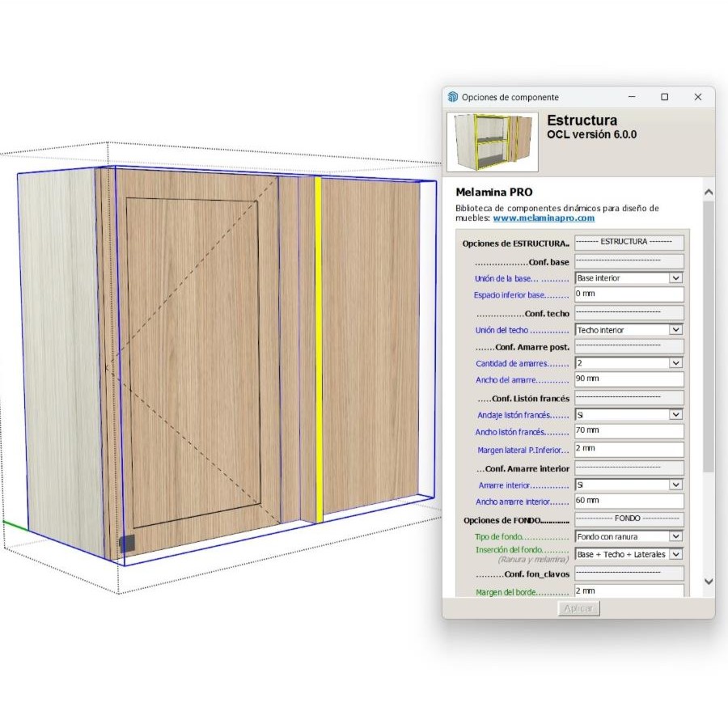Click the "Ancho amarre interior" 60 mm field
Viewport: 728px width, 728px height.
click(x=629, y=501)
